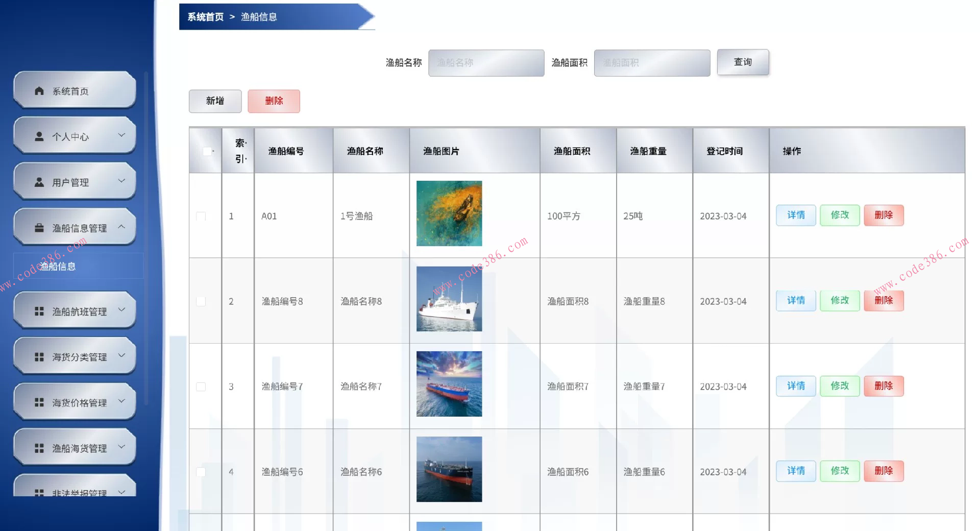Click the 新增 button to add vessel

pyautogui.click(x=215, y=101)
